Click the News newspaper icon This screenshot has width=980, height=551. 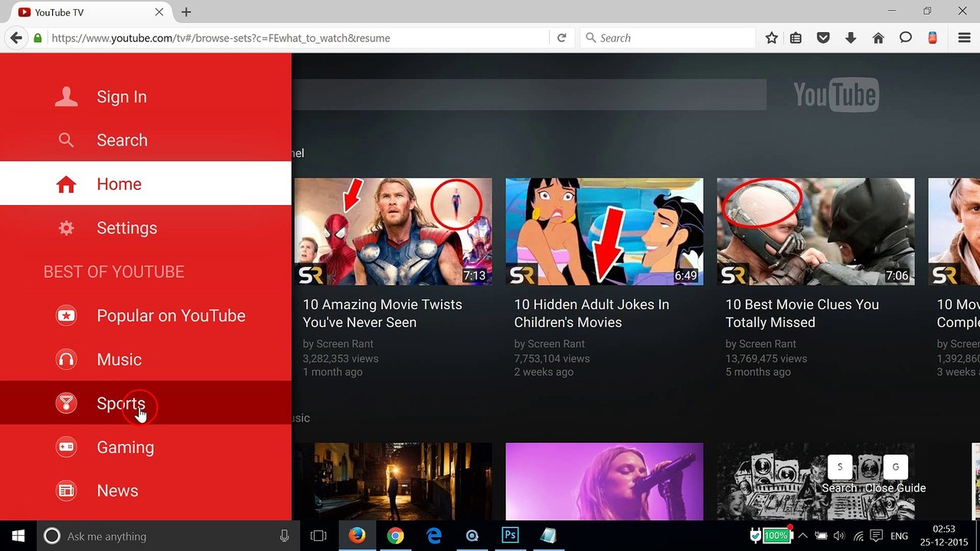pos(67,491)
